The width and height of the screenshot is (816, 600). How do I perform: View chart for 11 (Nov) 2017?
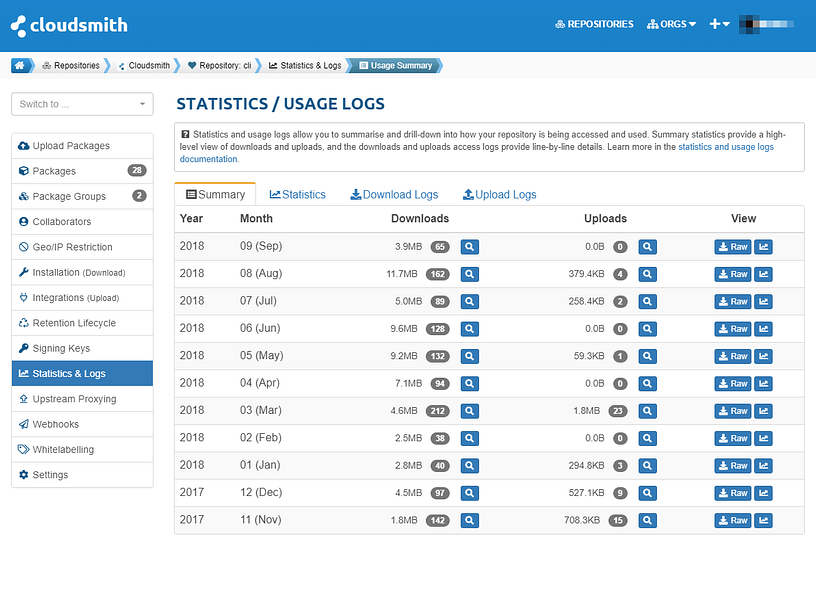coord(763,520)
